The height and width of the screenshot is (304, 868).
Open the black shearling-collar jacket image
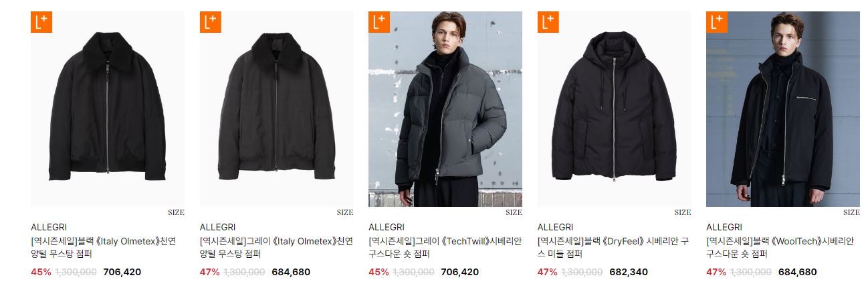pos(108,109)
